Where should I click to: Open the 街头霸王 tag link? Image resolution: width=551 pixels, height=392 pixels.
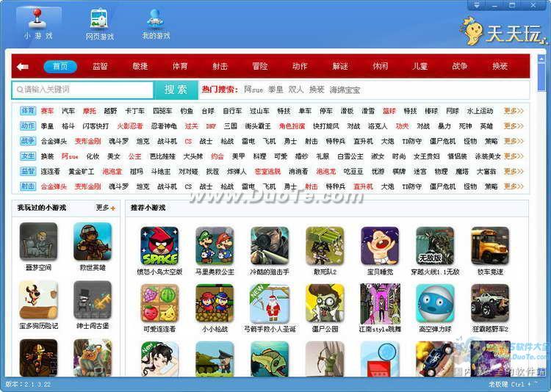[258, 126]
